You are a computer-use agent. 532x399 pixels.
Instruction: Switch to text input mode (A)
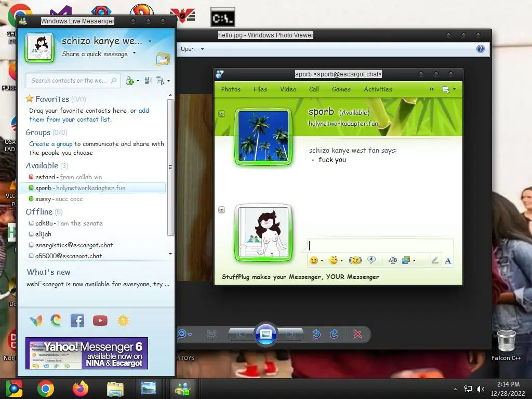[448, 261]
